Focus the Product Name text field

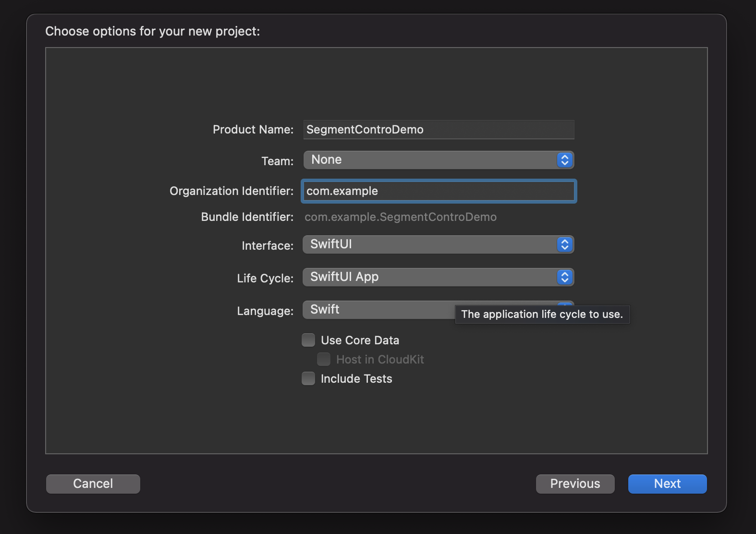[x=438, y=130]
